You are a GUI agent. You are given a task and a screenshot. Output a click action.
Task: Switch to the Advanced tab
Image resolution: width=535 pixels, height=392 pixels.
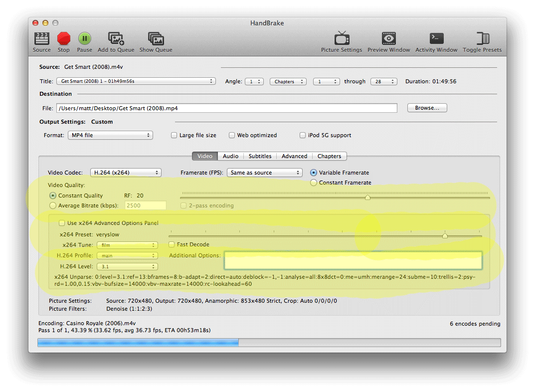tap(295, 156)
